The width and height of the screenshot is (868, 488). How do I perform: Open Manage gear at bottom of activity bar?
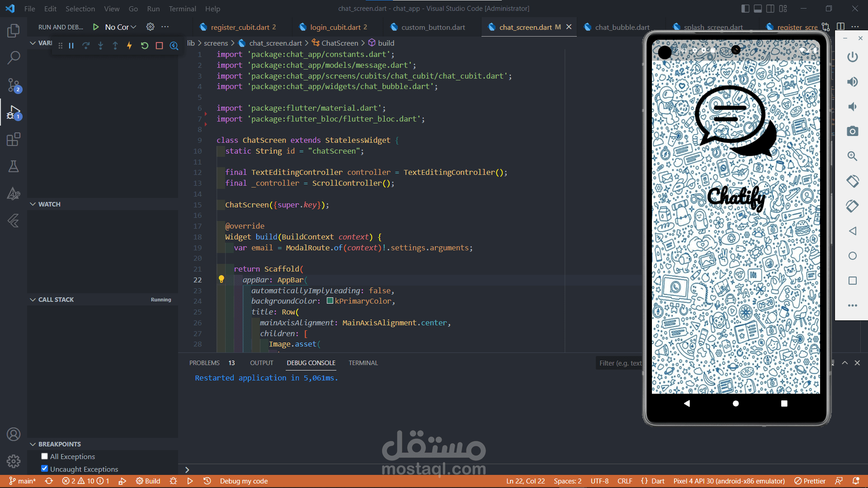tap(14, 461)
